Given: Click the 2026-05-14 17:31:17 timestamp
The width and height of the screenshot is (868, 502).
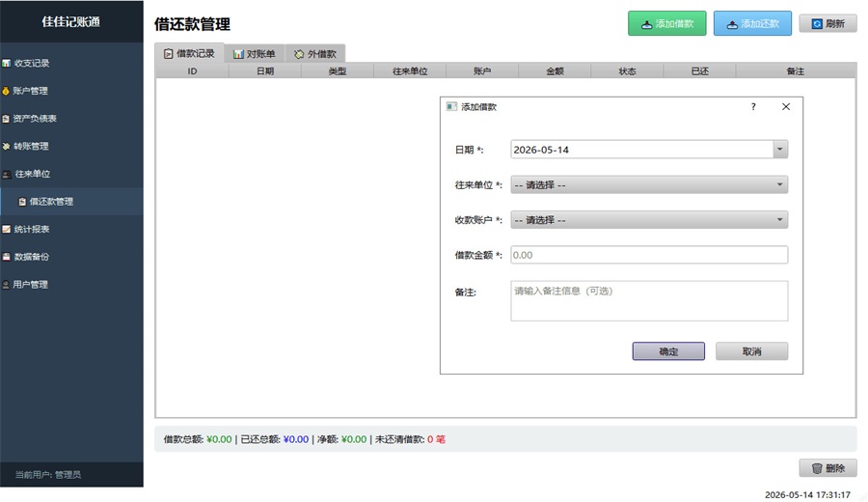Looking at the screenshot, I should click(807, 495).
